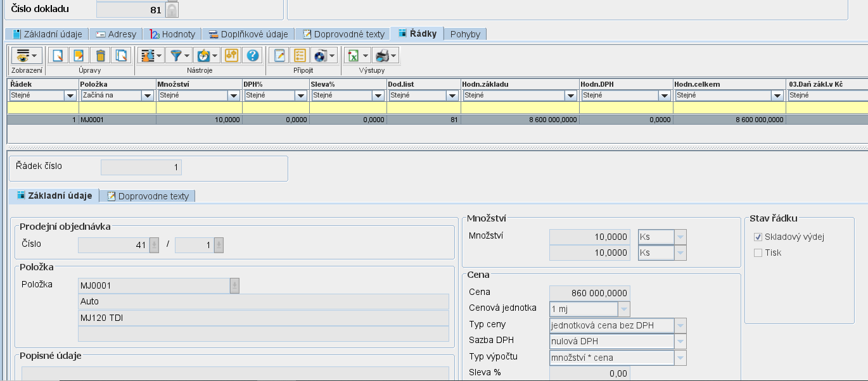The image size is (868, 381).
Task: Open the funnel filter tool
Action: (177, 56)
